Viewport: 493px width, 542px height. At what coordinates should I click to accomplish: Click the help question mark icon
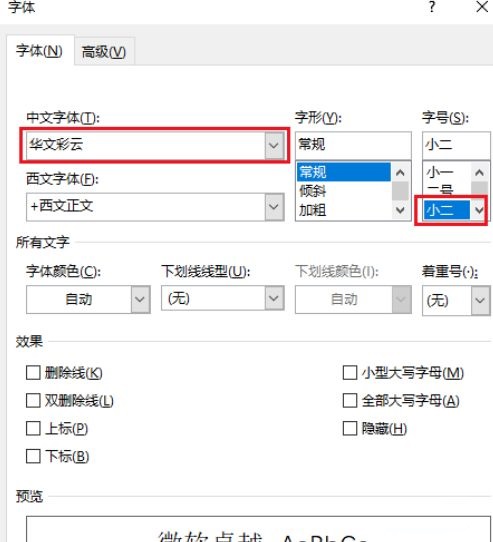[x=432, y=7]
